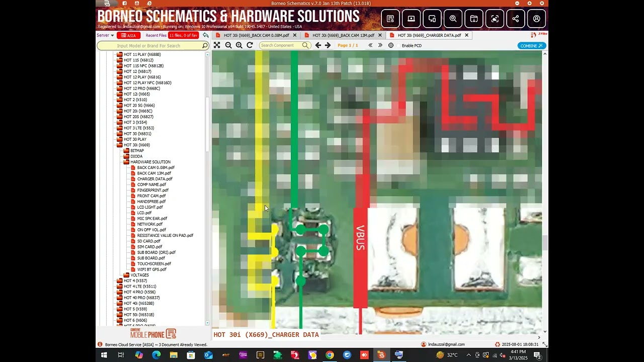Click the Search Component input field
Viewport: 644px width, 362px height.
(284, 45)
